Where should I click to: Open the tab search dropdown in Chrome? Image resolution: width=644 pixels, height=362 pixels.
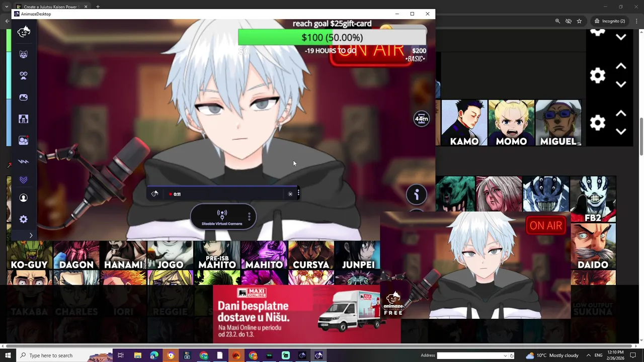tap(6, 7)
